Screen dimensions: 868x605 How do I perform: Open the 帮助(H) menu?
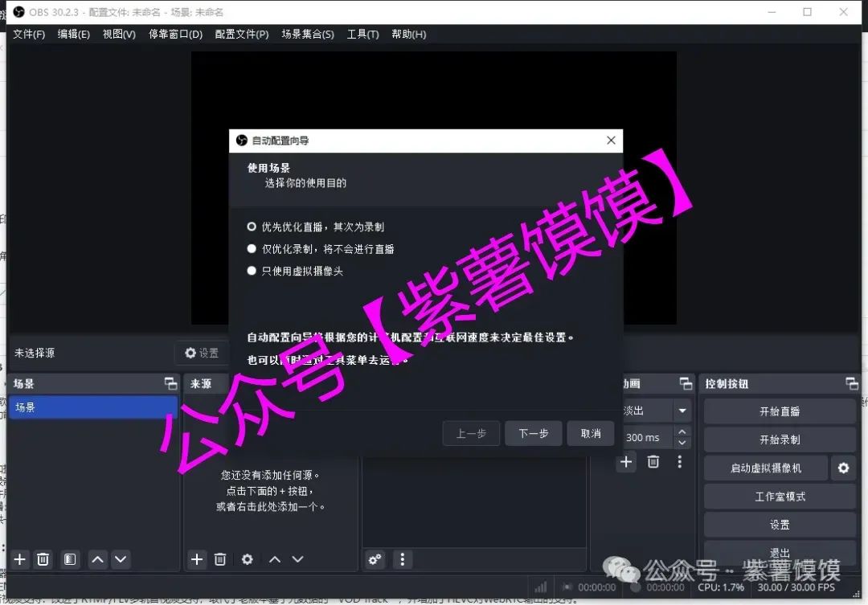click(x=408, y=35)
